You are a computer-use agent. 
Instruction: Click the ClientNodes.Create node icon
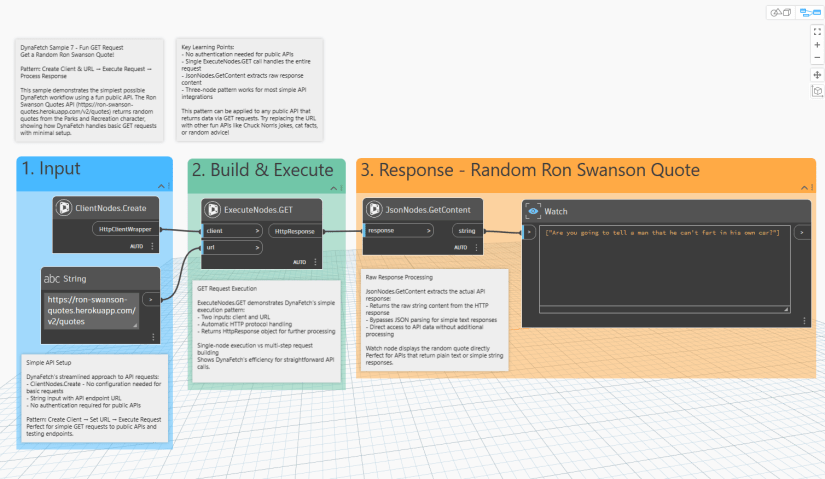tap(65, 208)
